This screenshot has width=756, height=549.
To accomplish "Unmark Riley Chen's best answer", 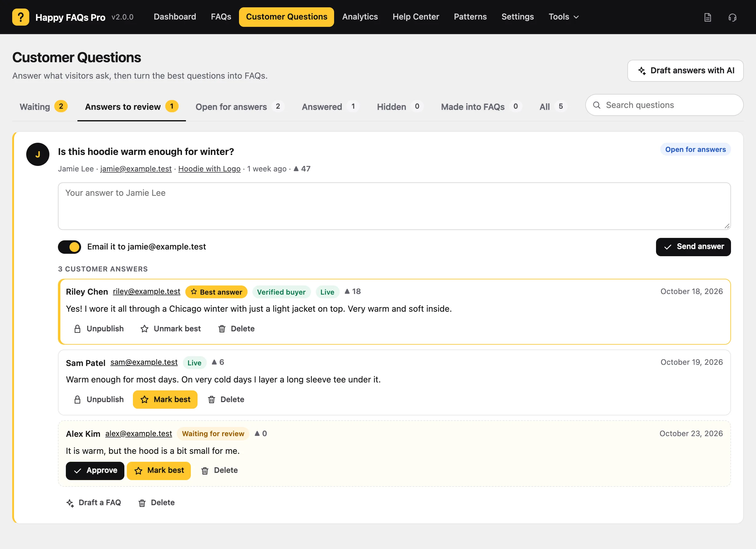I will point(170,329).
